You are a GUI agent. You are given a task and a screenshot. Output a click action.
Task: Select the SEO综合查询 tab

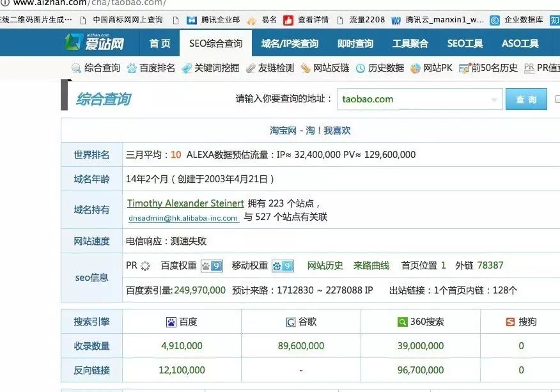215,43
